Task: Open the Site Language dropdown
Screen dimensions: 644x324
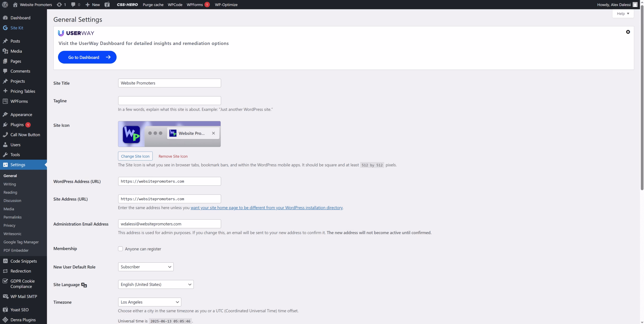Action: [x=156, y=285]
